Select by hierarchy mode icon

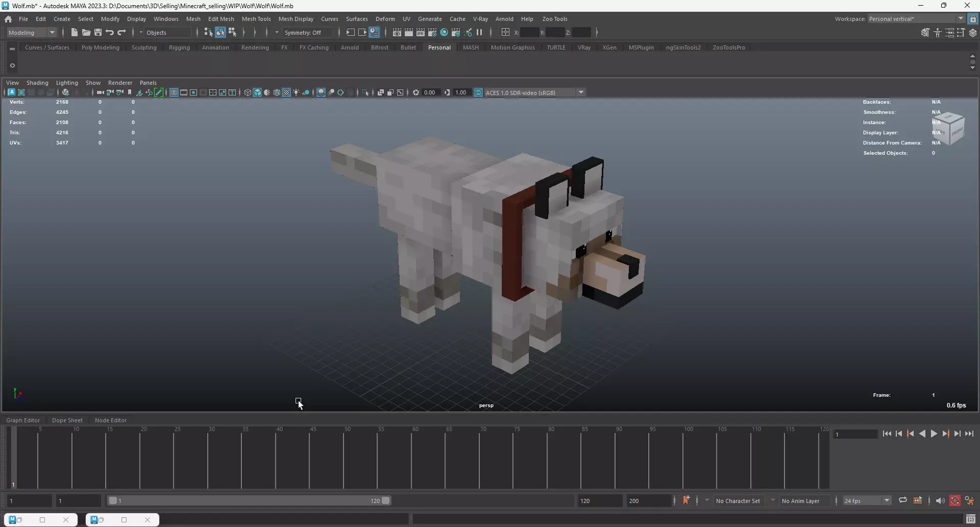[x=208, y=32]
